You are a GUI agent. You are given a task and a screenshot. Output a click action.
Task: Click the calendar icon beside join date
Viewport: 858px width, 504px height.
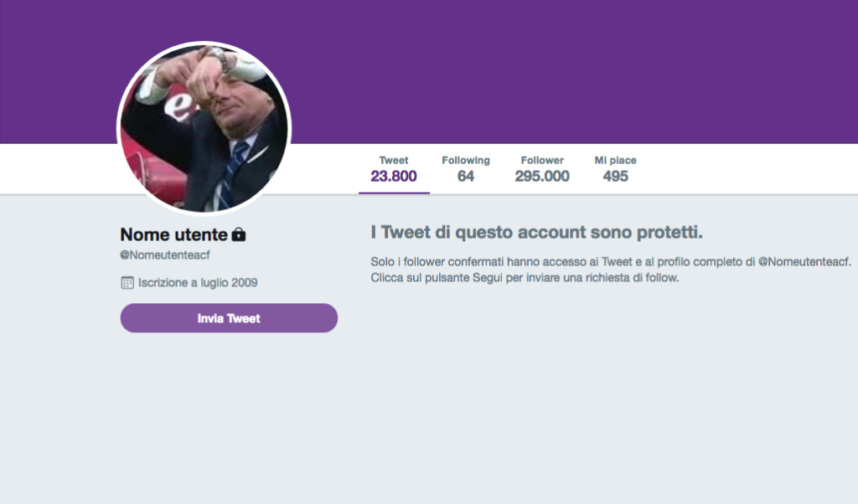(x=127, y=283)
